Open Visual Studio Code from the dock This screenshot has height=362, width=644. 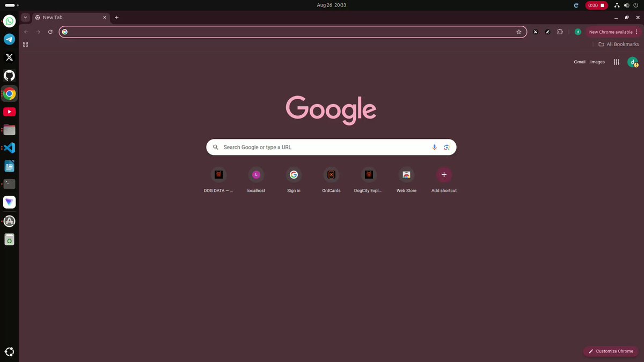9,148
